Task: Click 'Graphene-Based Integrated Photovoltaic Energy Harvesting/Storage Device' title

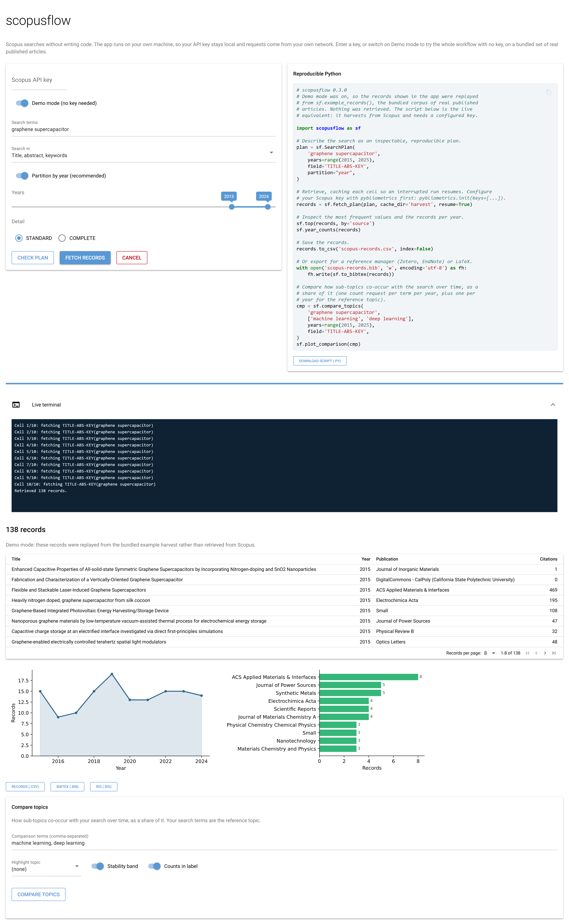Action: (90, 610)
